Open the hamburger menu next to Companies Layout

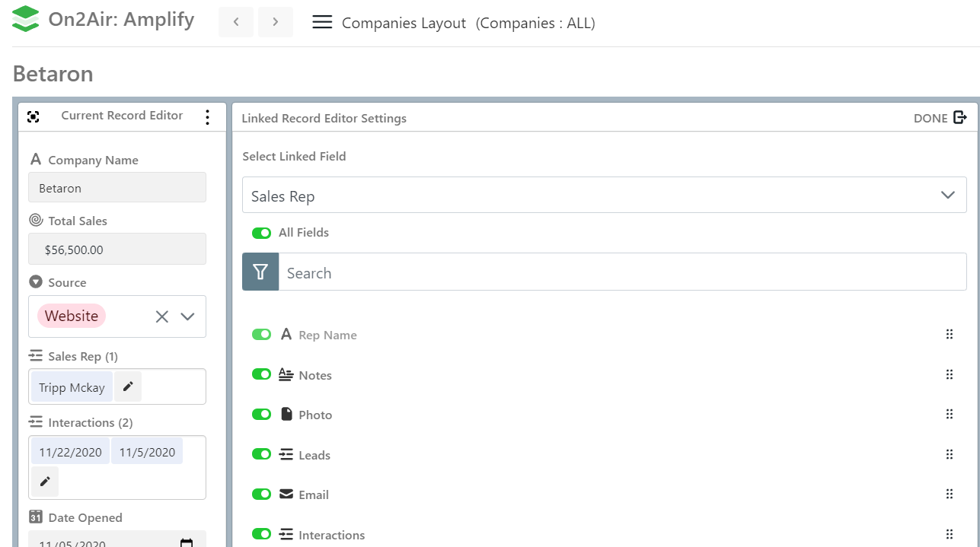(322, 23)
